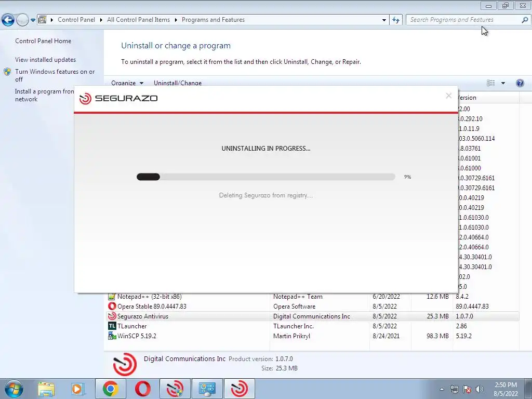532x399 pixels.
Task: Open Help with the question mark icon
Action: point(520,83)
